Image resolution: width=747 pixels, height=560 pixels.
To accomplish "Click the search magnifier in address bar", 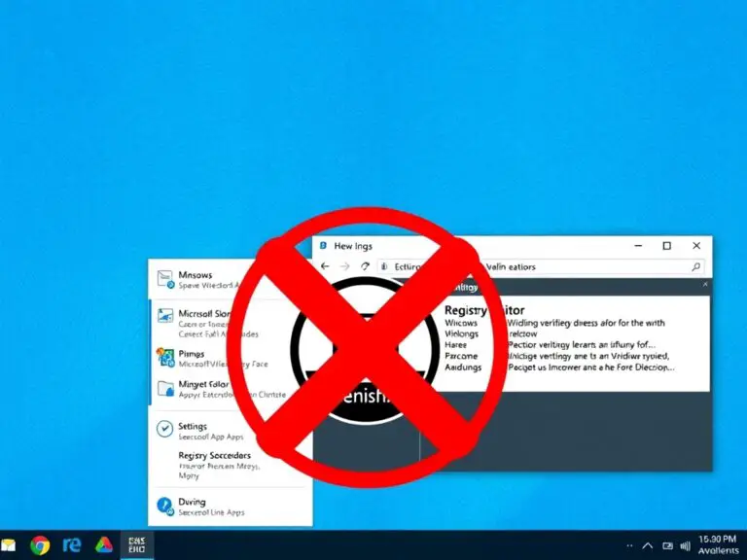I will click(696, 266).
